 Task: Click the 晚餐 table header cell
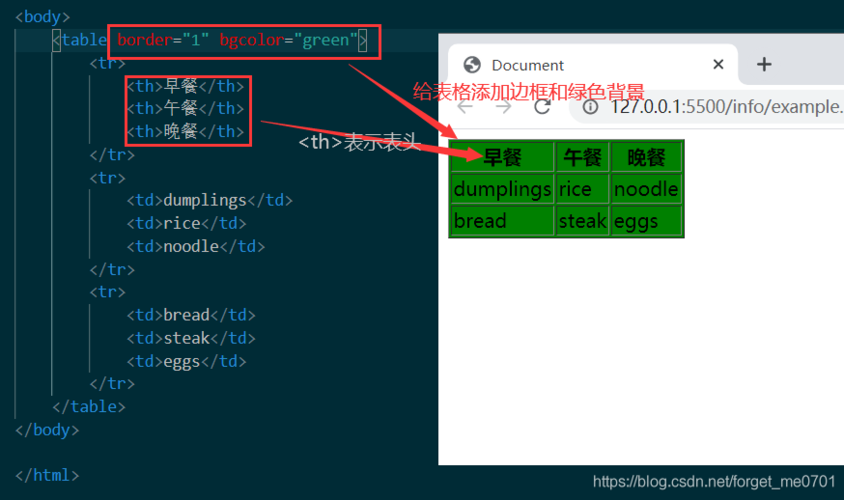point(646,157)
